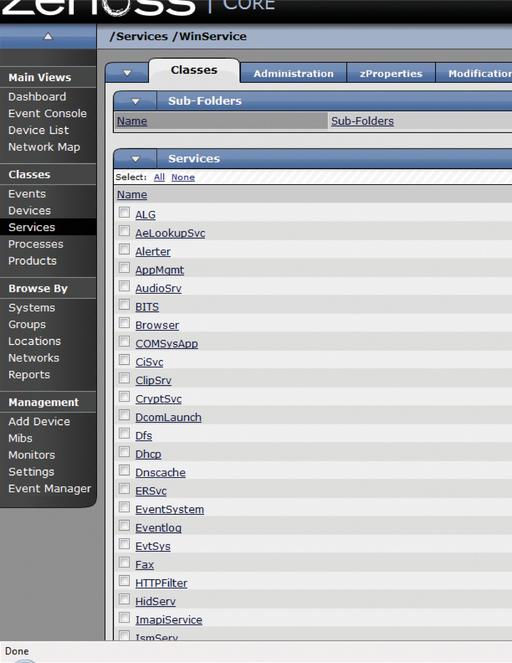The height and width of the screenshot is (663, 512).
Task: Tick the Browser service checkbox
Action: point(124,323)
